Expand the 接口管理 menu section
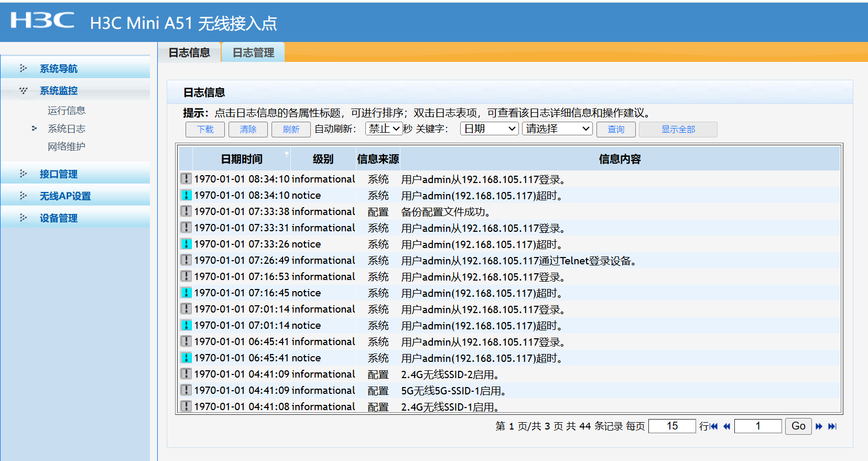 59,174
